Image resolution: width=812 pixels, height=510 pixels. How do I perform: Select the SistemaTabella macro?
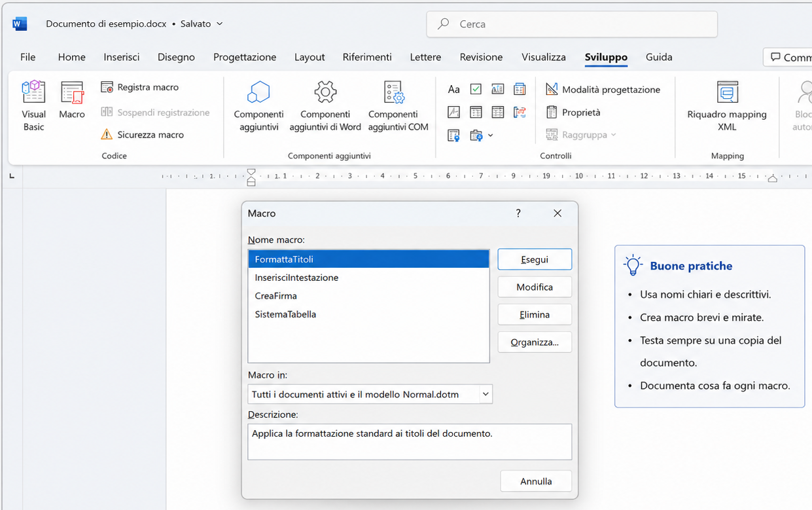pyautogui.click(x=369, y=314)
